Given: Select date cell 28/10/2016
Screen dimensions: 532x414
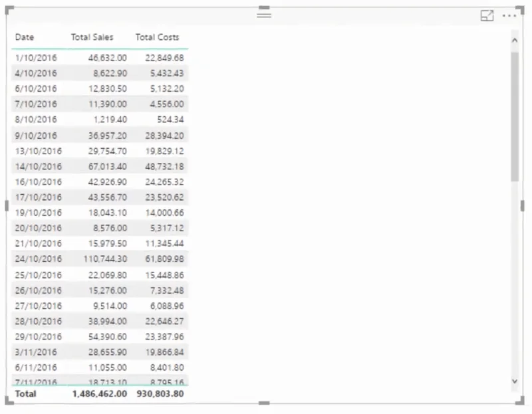Looking at the screenshot, I should 39,322.
